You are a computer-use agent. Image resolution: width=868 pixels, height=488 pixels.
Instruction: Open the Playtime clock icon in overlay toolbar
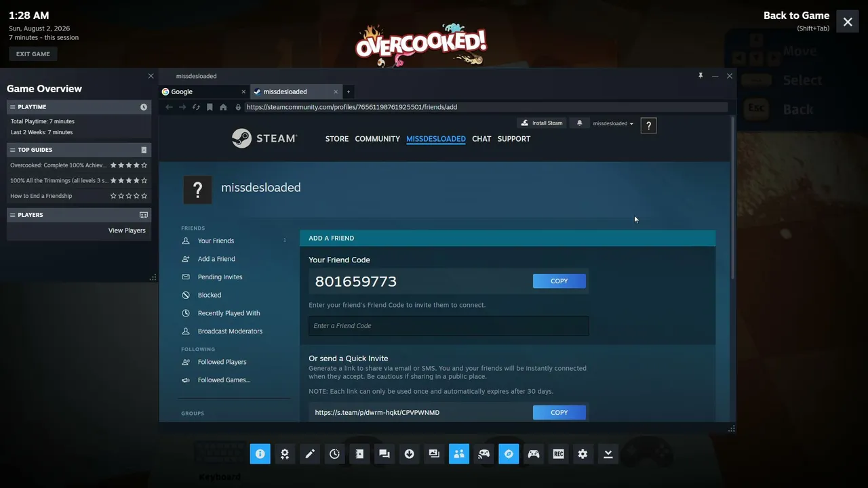(x=334, y=454)
